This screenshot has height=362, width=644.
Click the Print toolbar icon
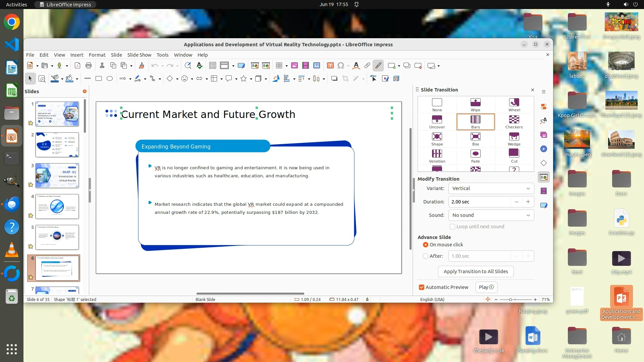point(89,66)
